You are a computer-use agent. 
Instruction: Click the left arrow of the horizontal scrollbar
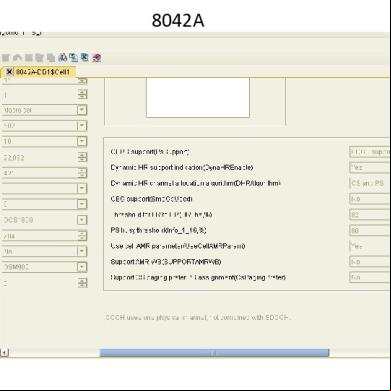[4, 352]
